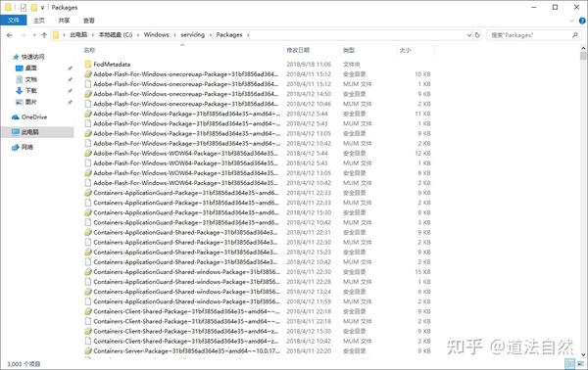Click the 网络 network icon in the sidebar
The width and height of the screenshot is (588, 370).
click(x=16, y=147)
